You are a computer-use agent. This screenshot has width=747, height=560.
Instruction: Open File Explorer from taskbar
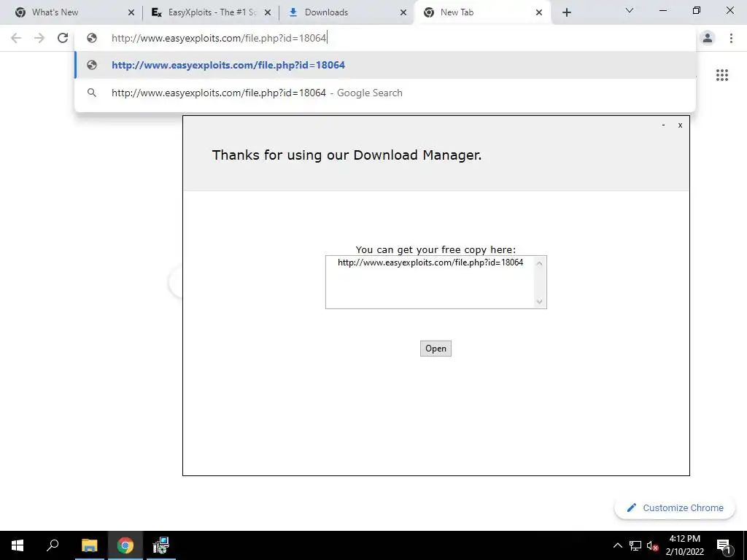[89, 545]
